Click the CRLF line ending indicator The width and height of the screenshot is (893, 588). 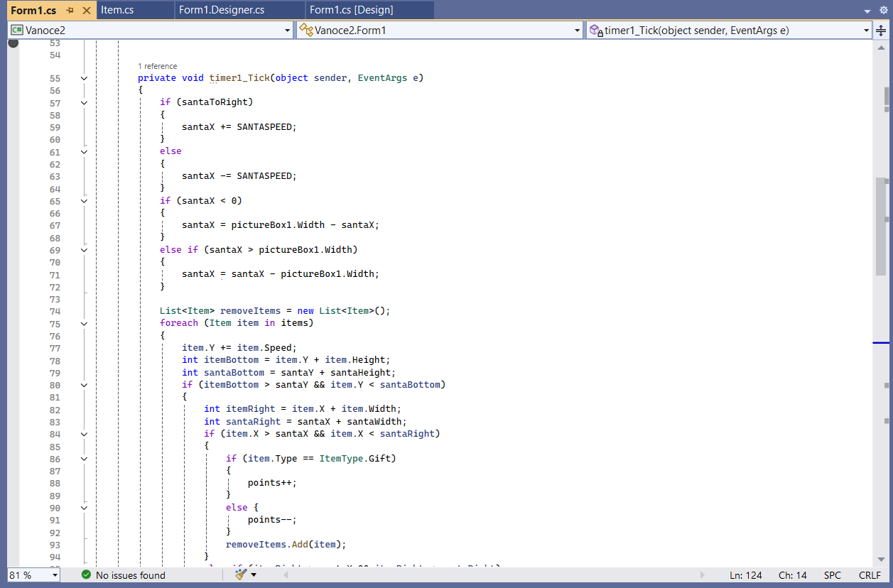[870, 575]
